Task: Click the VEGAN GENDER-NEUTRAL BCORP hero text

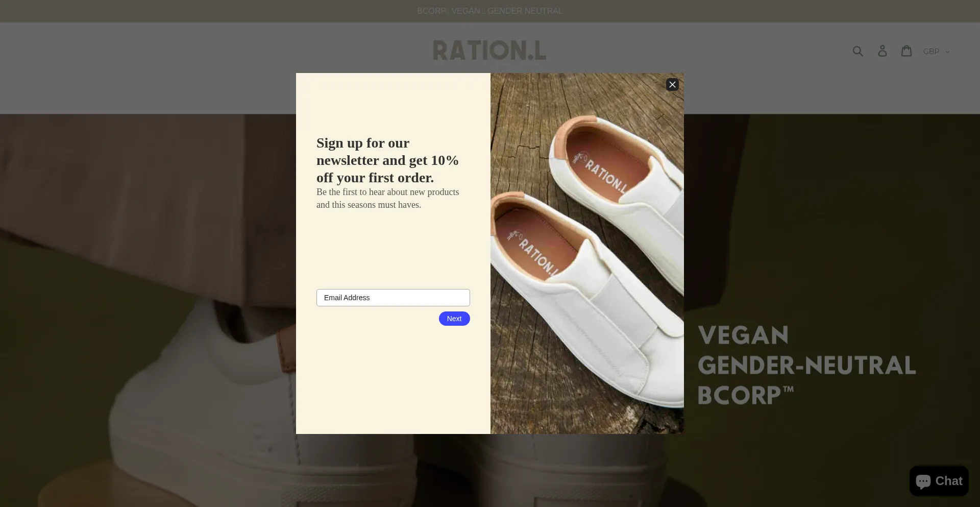Action: pyautogui.click(x=807, y=365)
